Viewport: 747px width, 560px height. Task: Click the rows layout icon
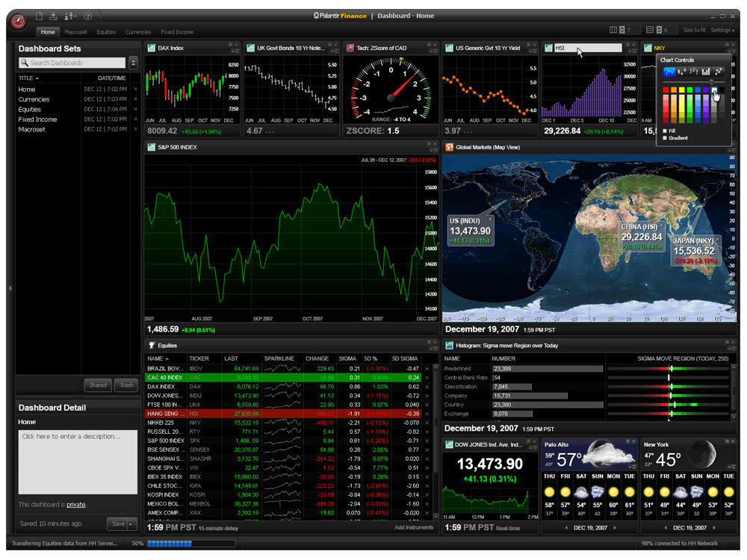(x=650, y=30)
